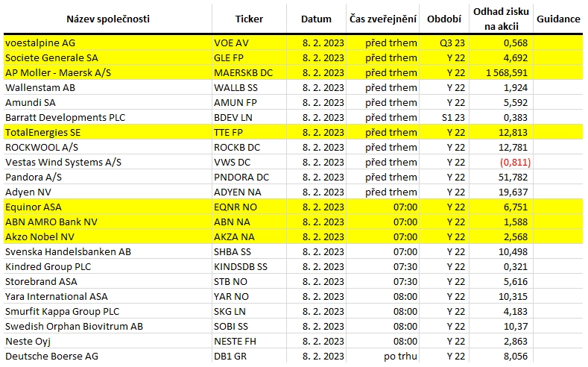Click the ticker 'ROCKB DC'
The image size is (588, 367).
point(237,148)
